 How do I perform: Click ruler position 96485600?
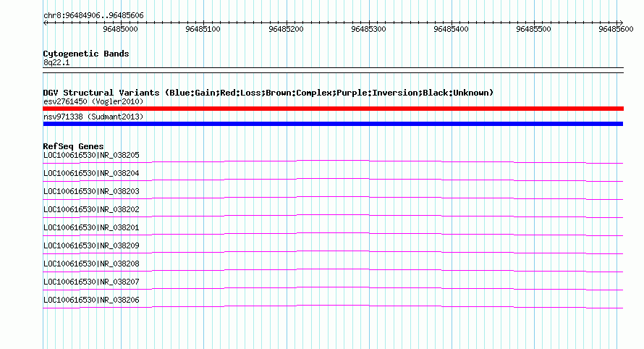click(x=616, y=29)
